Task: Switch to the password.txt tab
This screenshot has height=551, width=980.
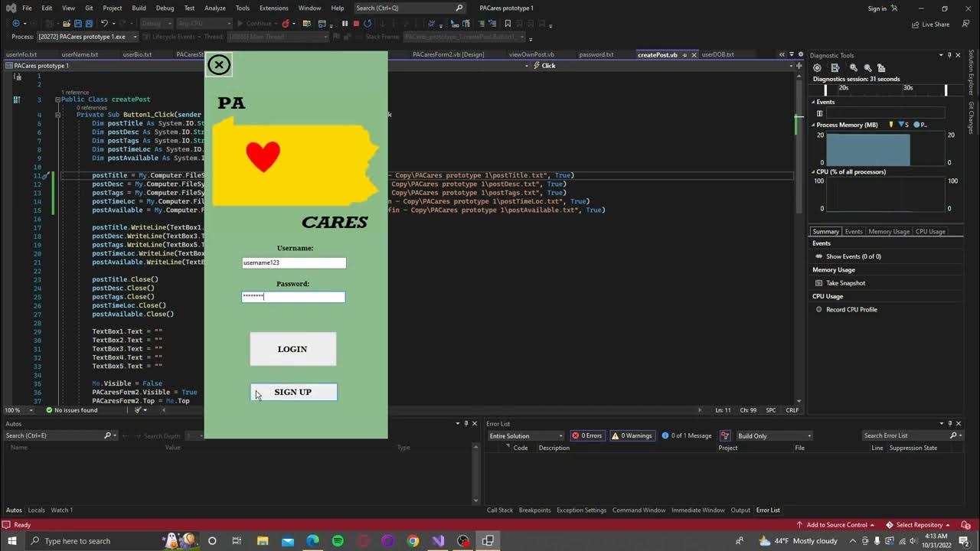Action: pos(596,54)
